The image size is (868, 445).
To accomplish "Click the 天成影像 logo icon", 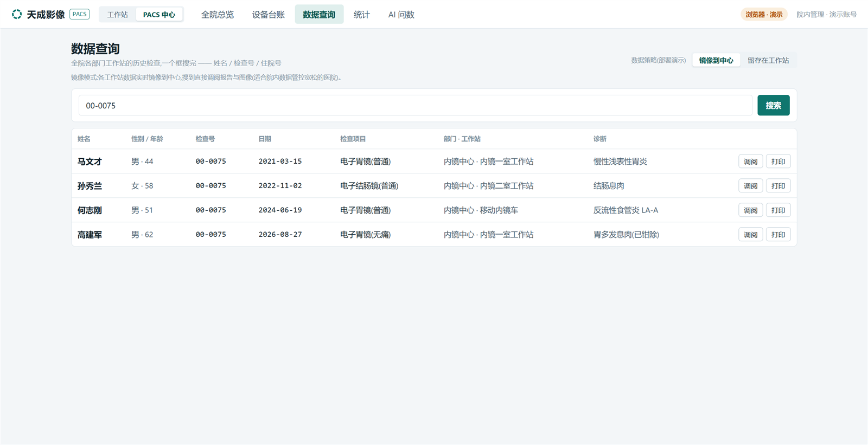I will click(x=17, y=14).
